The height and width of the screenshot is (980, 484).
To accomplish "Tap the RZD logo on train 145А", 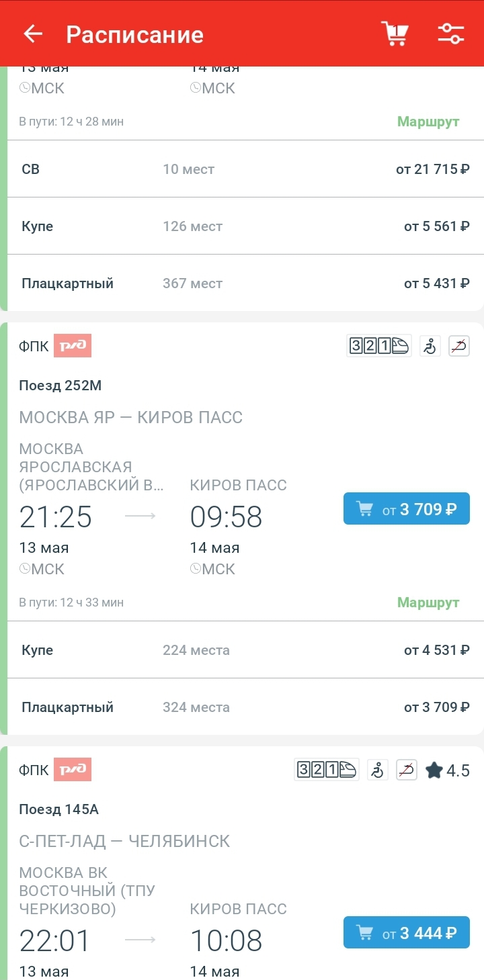I will tap(73, 770).
